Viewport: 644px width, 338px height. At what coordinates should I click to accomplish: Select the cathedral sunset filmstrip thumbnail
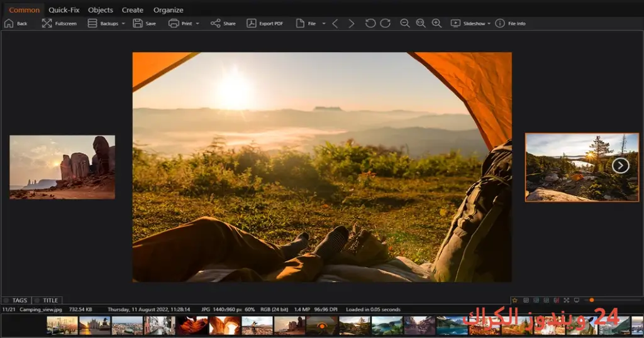click(x=94, y=325)
